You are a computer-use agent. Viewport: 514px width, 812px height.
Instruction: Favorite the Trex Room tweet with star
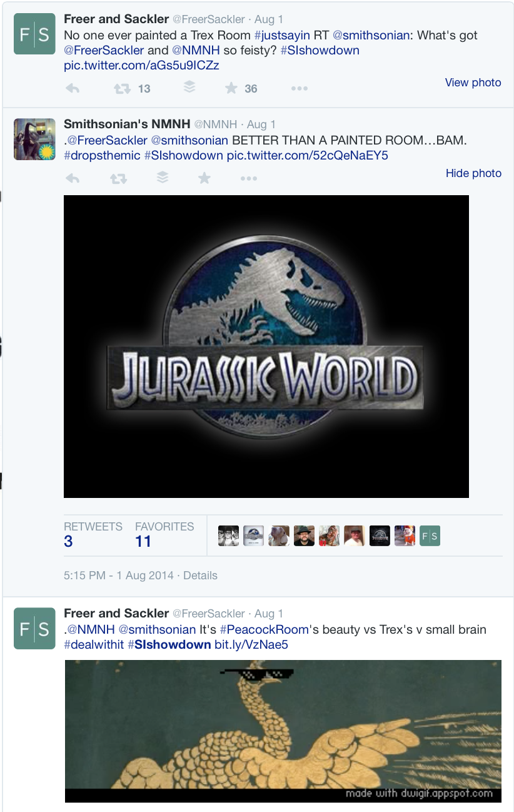pyautogui.click(x=231, y=89)
